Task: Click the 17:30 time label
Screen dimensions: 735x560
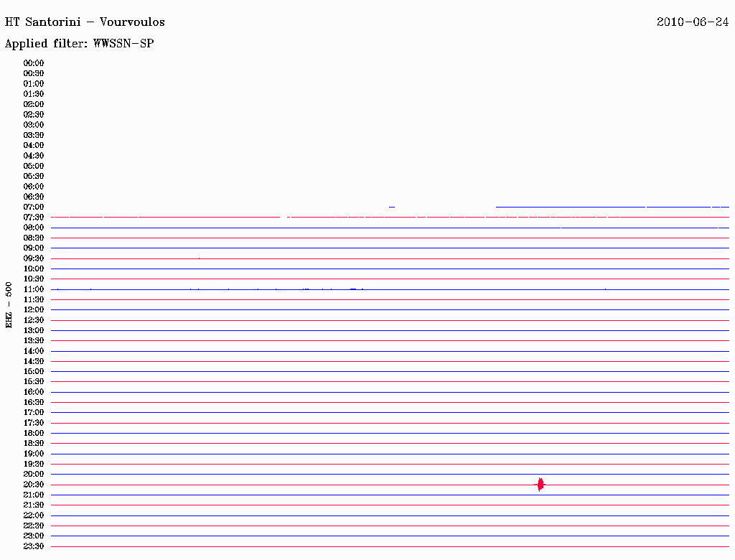Action: (34, 423)
